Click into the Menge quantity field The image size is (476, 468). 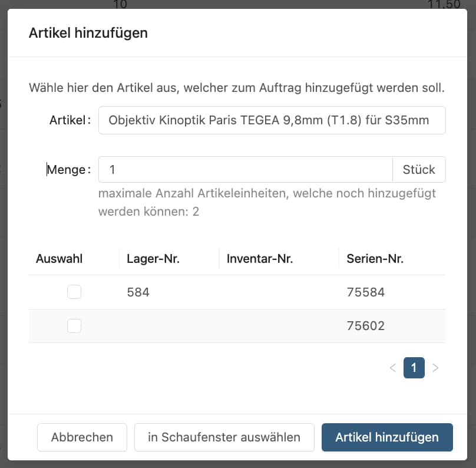coord(245,170)
